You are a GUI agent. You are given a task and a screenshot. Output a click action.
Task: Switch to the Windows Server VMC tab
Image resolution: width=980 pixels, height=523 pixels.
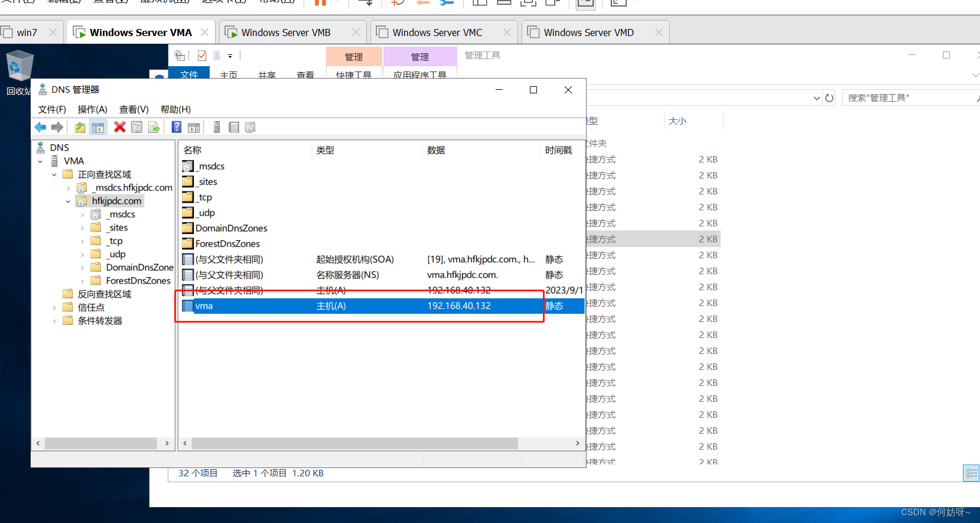437,33
